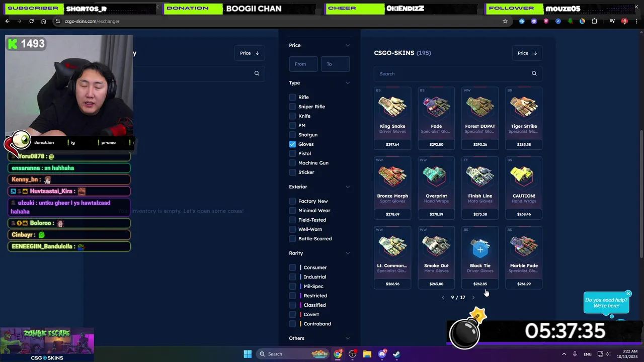The image size is (644, 362).
Task: Expand the Others filter section
Action: click(347, 338)
